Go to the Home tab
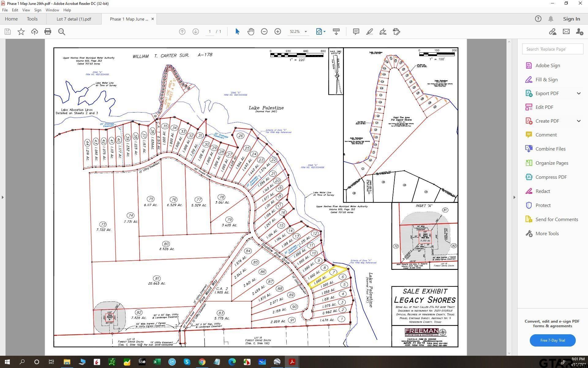 pyautogui.click(x=11, y=19)
